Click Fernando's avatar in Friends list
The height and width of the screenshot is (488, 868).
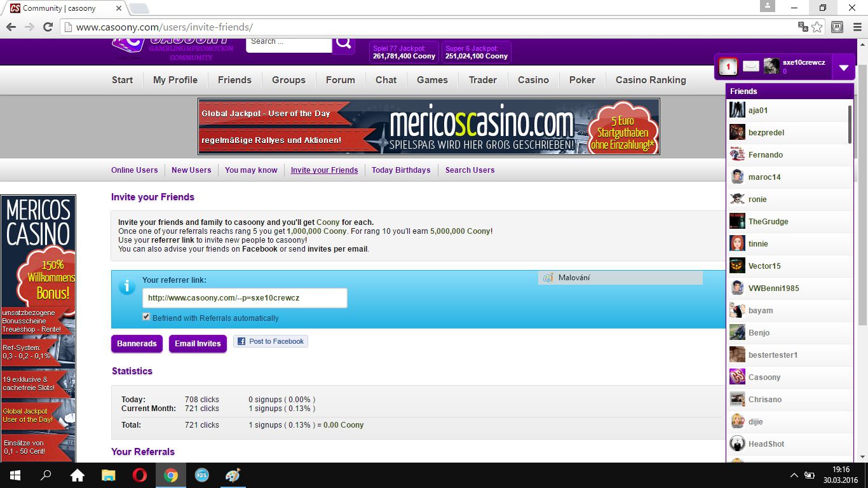(737, 154)
